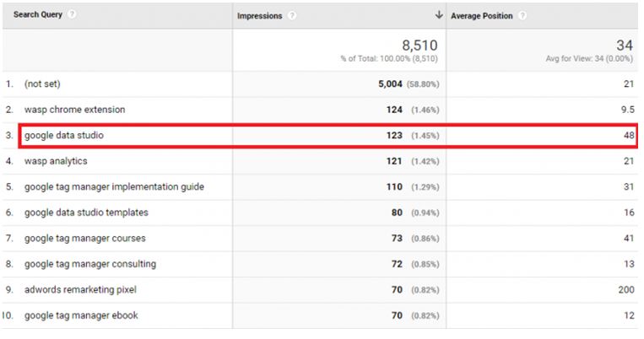Select impressions value 73
644x339 pixels.
(x=397, y=239)
